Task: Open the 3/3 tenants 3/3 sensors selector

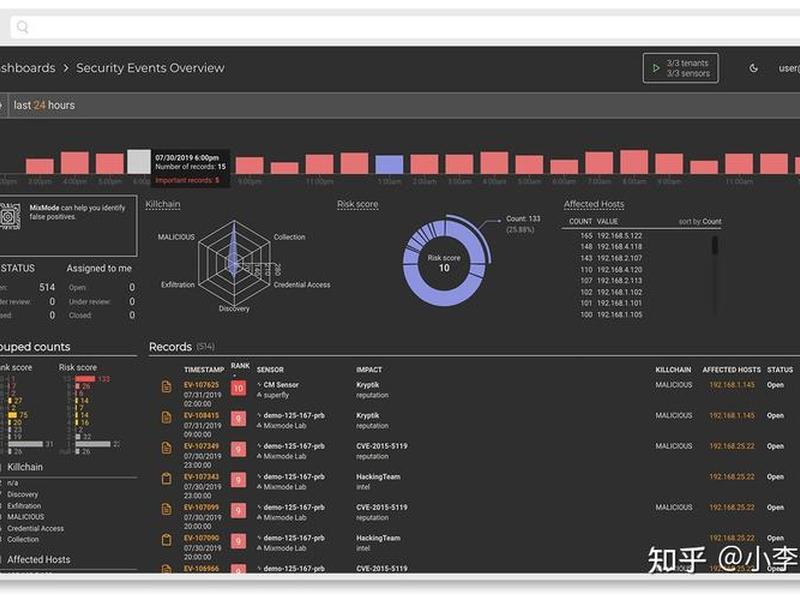Action: [681, 68]
